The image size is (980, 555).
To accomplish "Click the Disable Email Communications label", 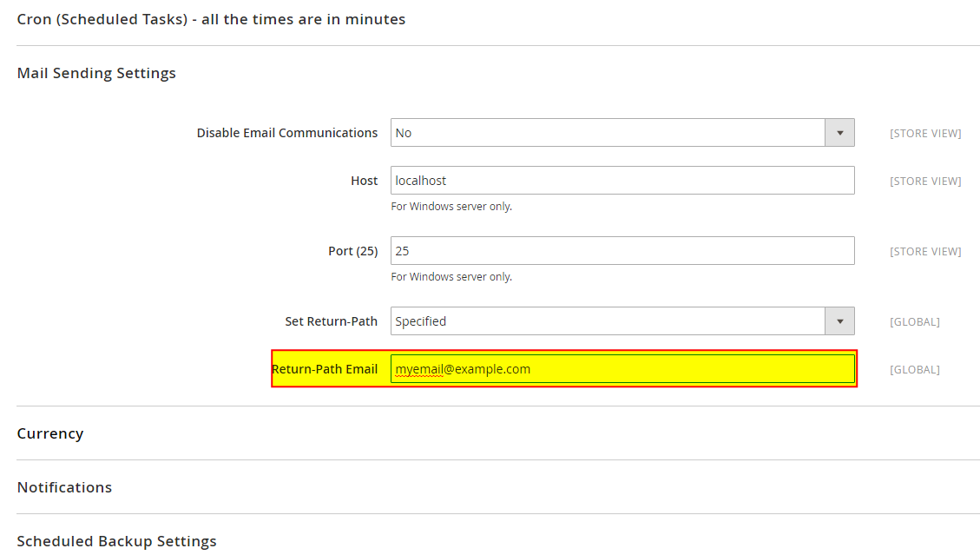I will click(x=287, y=133).
